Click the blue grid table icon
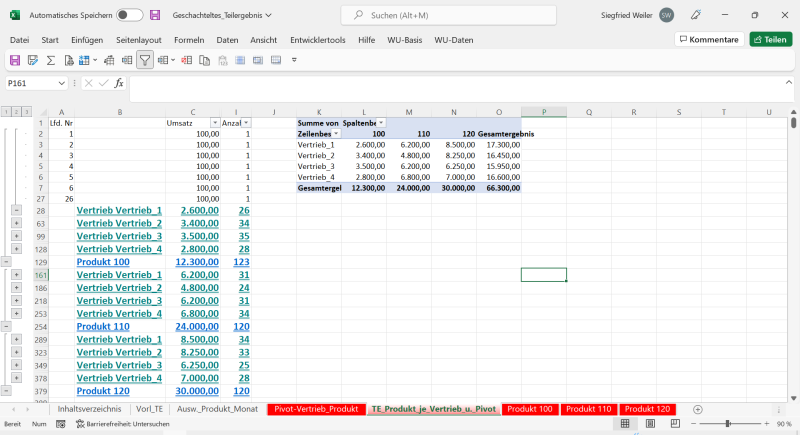This screenshot has width=800, height=435. (84, 60)
